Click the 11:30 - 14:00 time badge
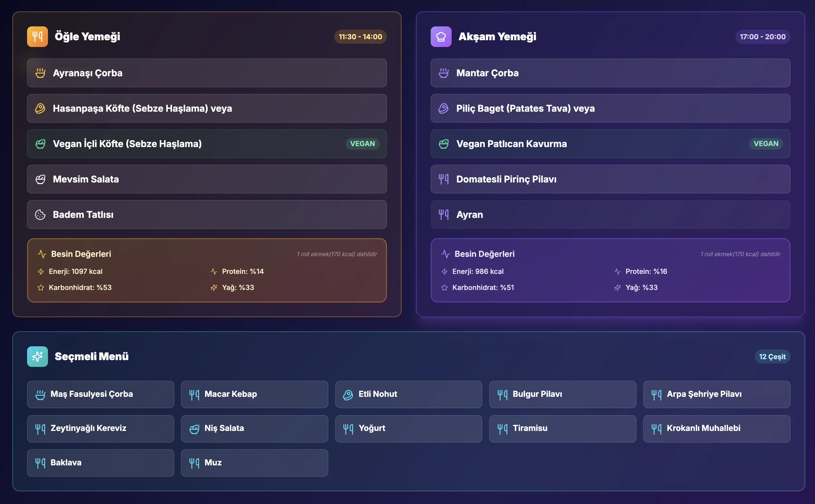Viewport: 815px width, 504px height. point(360,37)
